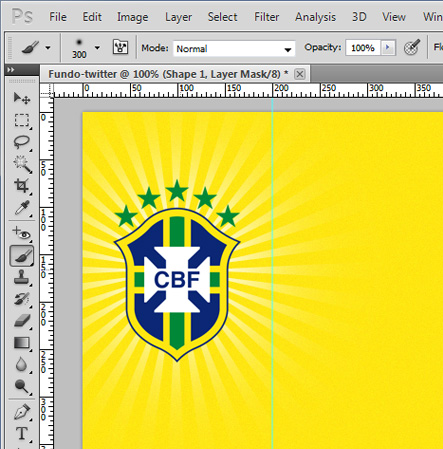Select the Brush tool in toolbox

[x=22, y=256]
